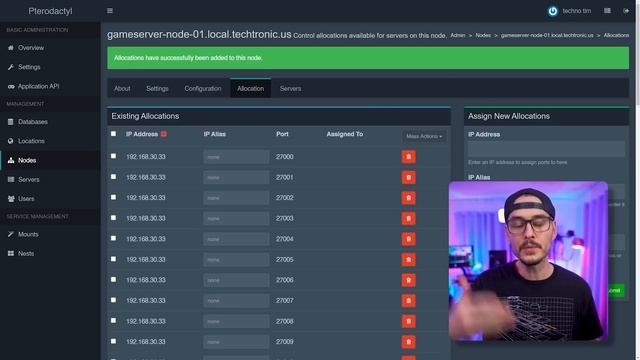The height and width of the screenshot is (360, 640).
Task: Check the box for port 27005
Action: (113, 259)
